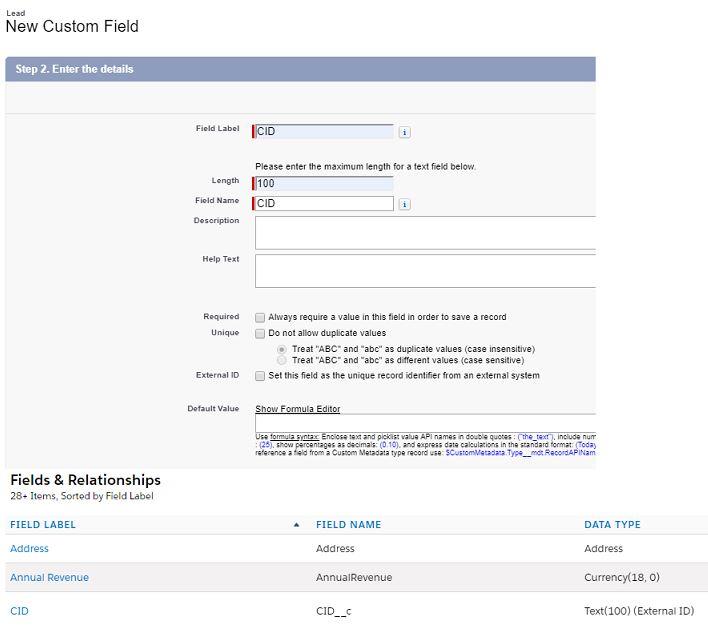
Task: Focus the Description text area
Action: tap(425, 232)
